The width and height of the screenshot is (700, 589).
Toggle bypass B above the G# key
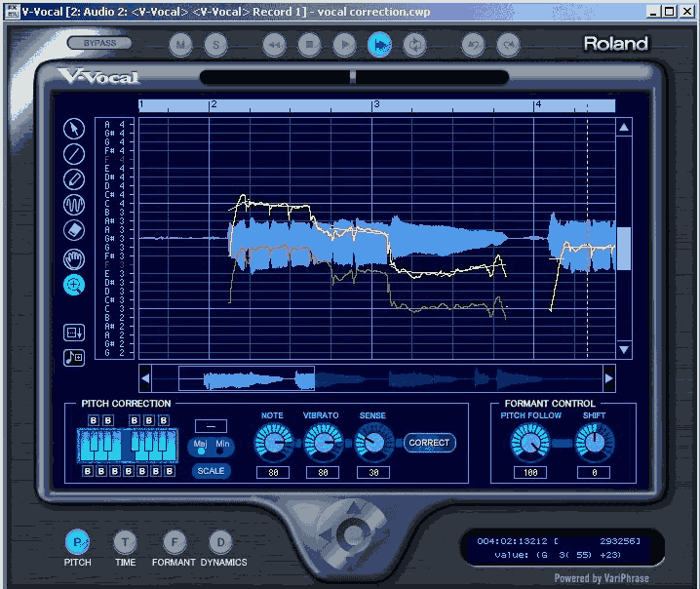(x=149, y=420)
